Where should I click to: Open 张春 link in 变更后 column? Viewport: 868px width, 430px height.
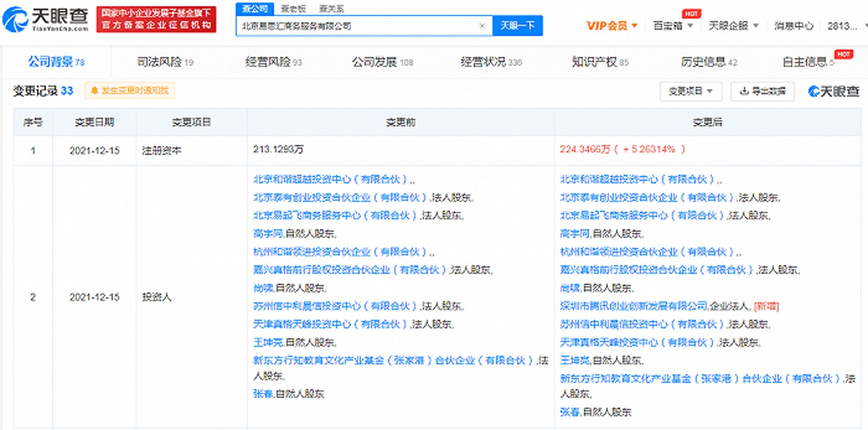[x=570, y=412]
